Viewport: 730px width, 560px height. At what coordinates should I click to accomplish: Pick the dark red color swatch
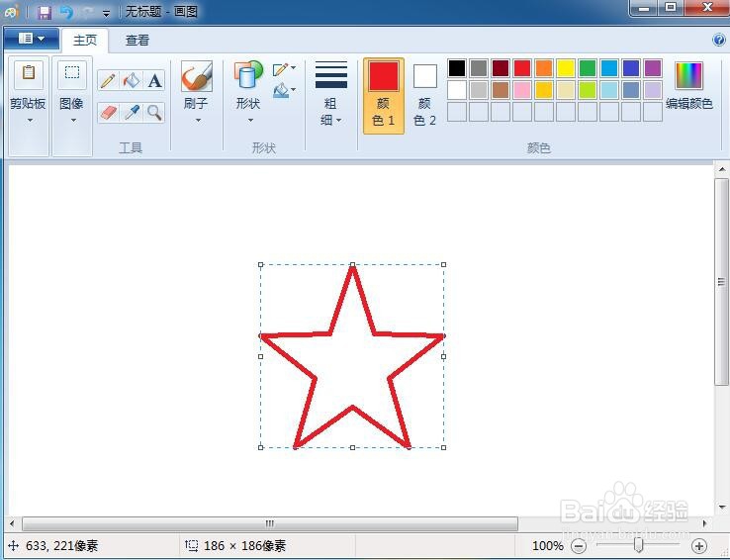(501, 68)
